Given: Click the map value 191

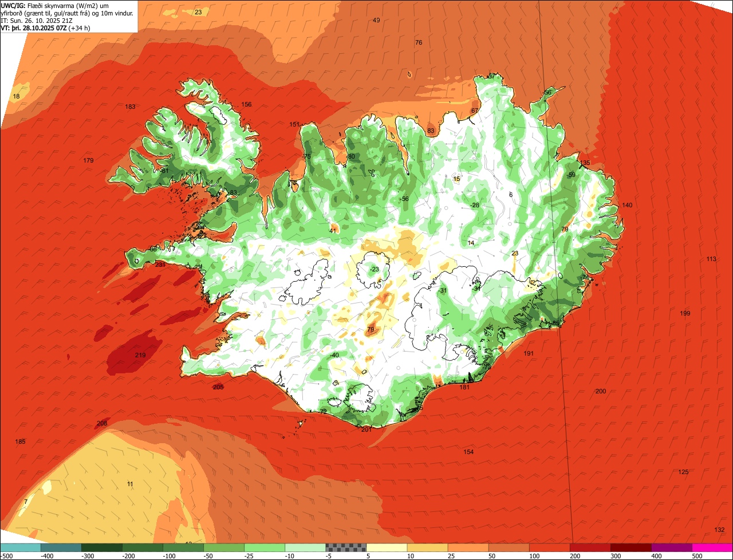Looking at the screenshot, I should 529,353.
